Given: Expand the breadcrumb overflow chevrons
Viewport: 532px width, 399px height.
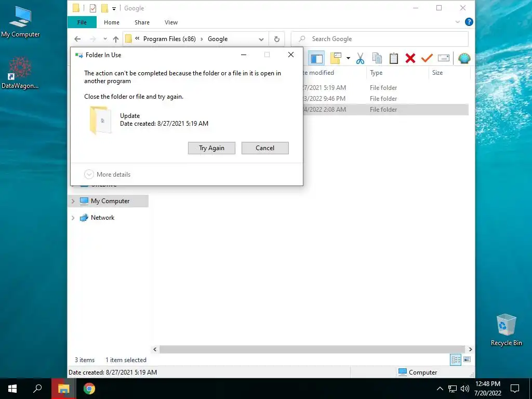Looking at the screenshot, I should tap(137, 38).
